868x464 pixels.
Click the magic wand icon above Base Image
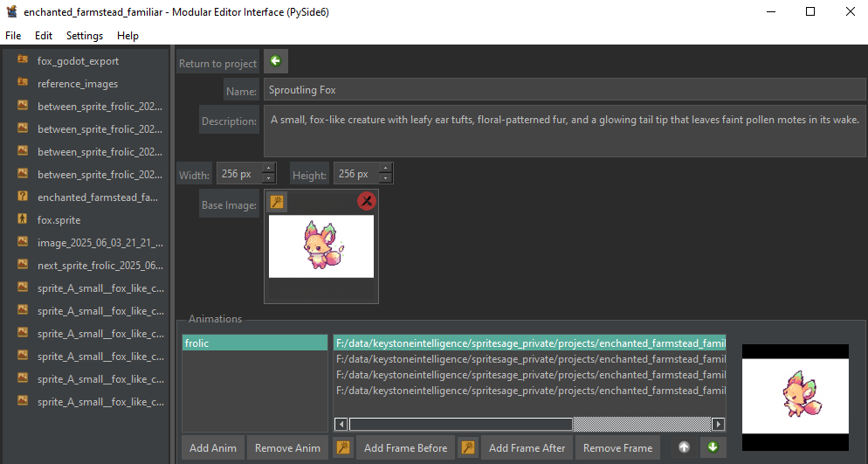click(x=277, y=202)
